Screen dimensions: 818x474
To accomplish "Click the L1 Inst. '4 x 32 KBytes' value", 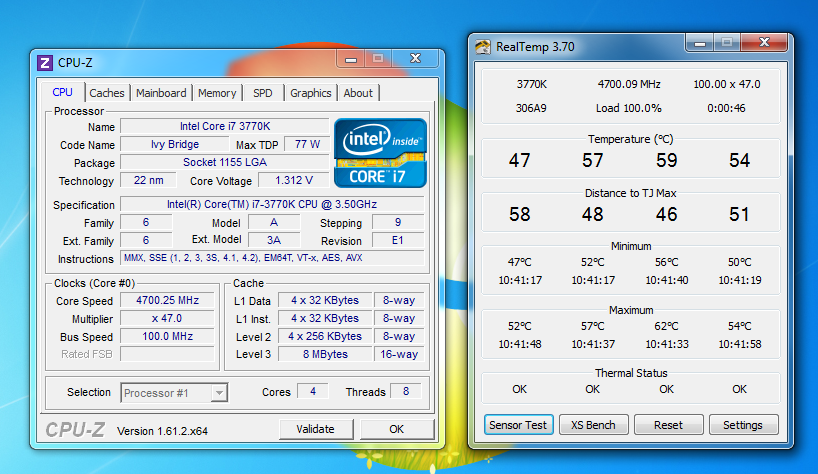I will tap(325, 318).
